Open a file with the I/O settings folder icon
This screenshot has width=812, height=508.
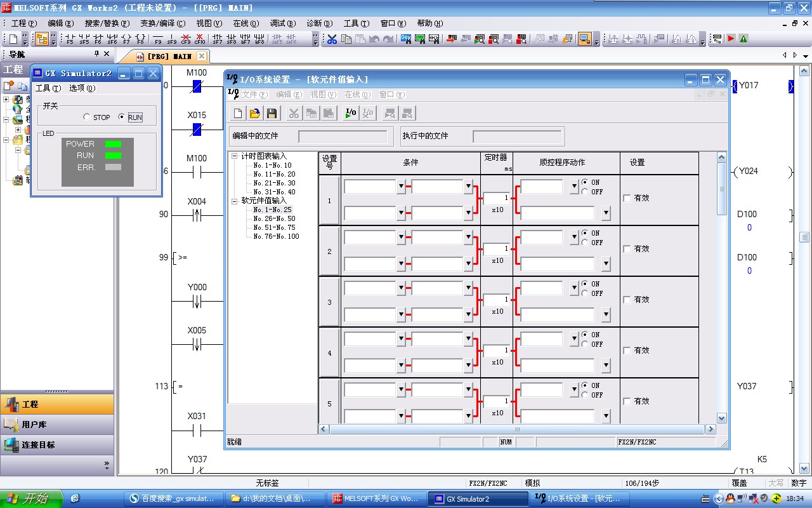(254, 114)
